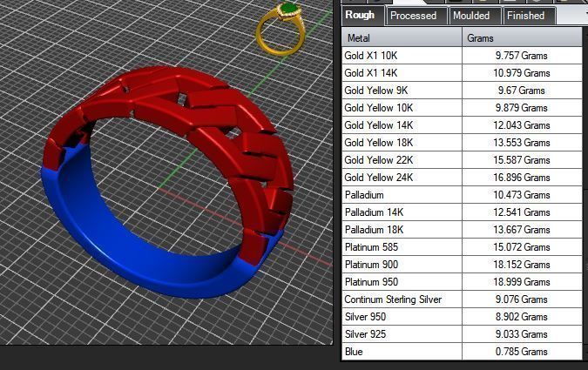This screenshot has height=370, width=588.
Task: Sort by the Grams column header
Action: pos(522,37)
